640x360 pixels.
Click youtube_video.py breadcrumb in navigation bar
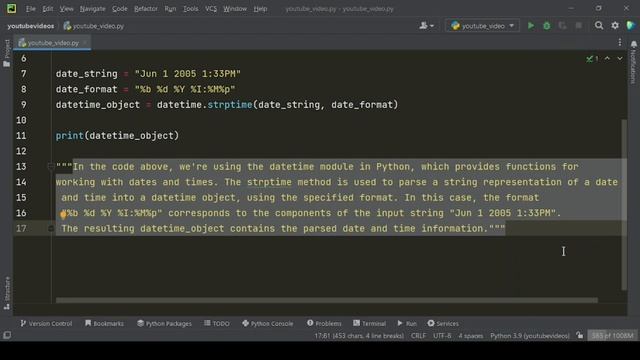pyautogui.click(x=94, y=26)
